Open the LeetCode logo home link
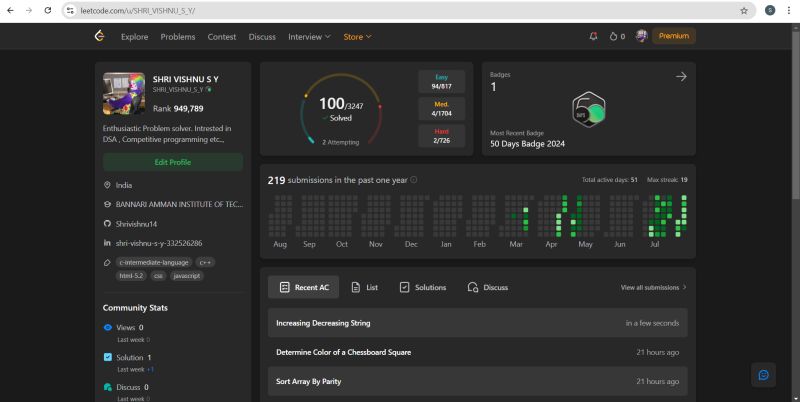Image resolution: width=800 pixels, height=402 pixels. click(99, 36)
